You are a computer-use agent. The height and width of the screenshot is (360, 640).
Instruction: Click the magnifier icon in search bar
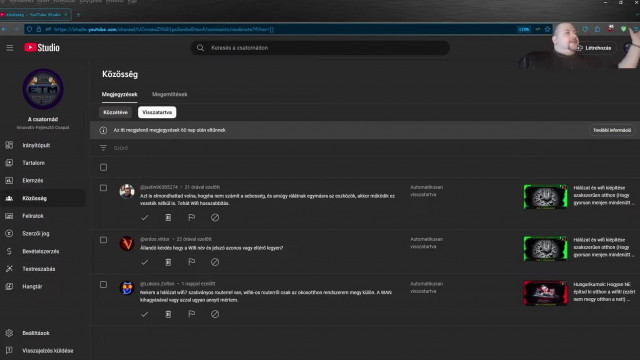tap(200, 48)
